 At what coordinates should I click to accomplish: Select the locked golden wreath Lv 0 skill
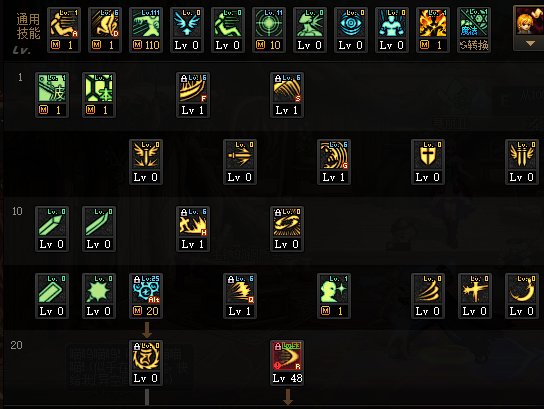click(x=146, y=363)
